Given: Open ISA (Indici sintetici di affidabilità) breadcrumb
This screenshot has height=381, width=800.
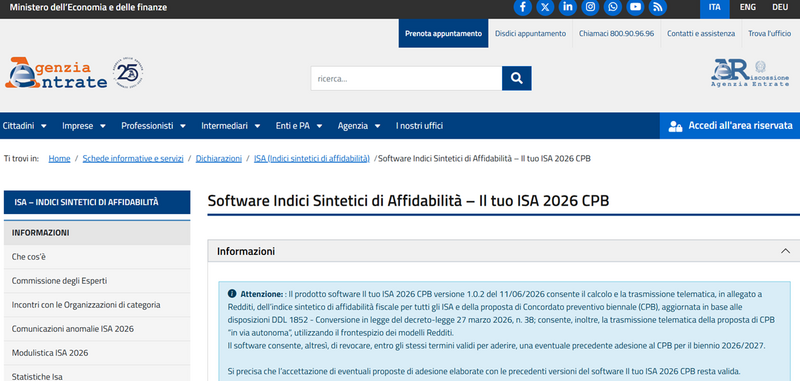Looking at the screenshot, I should pyautogui.click(x=312, y=159).
